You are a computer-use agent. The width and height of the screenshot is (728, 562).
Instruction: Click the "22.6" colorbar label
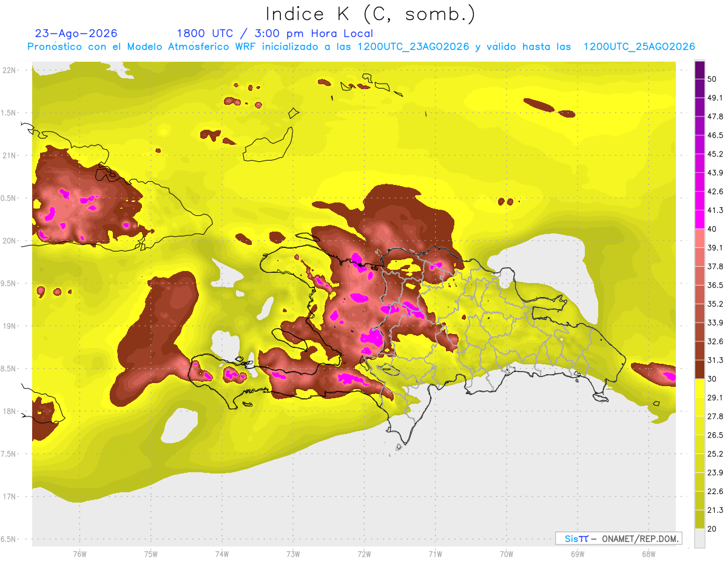[x=715, y=492]
